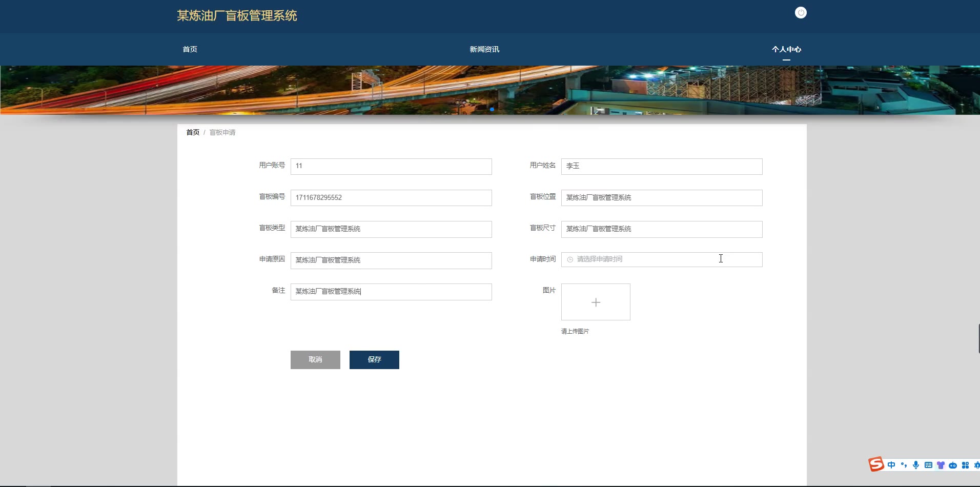
Task: Toggle the 中 Chinese input mode icon
Action: pos(891,465)
